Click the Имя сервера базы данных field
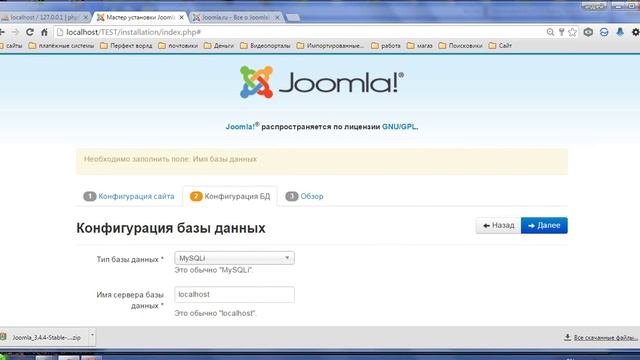This screenshot has height=360, width=640. (234, 294)
